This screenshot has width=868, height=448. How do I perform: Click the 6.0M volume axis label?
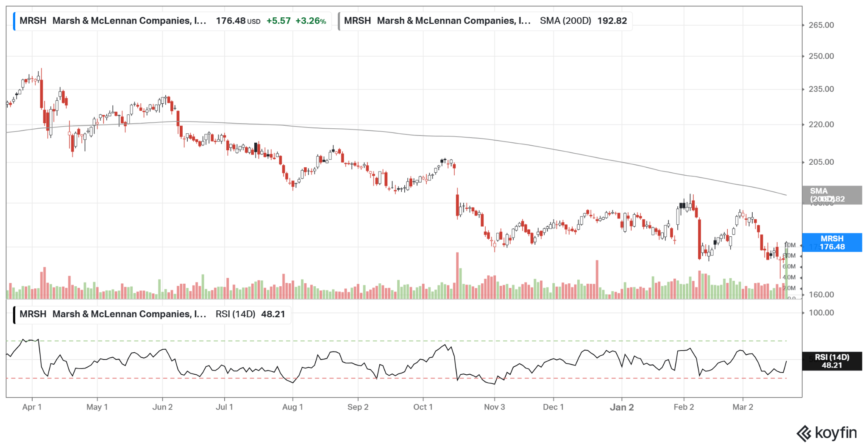pyautogui.click(x=789, y=267)
